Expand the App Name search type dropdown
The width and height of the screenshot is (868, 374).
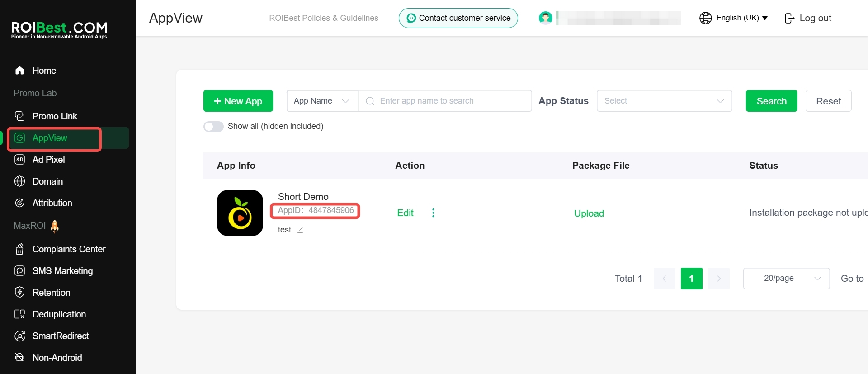coord(321,101)
